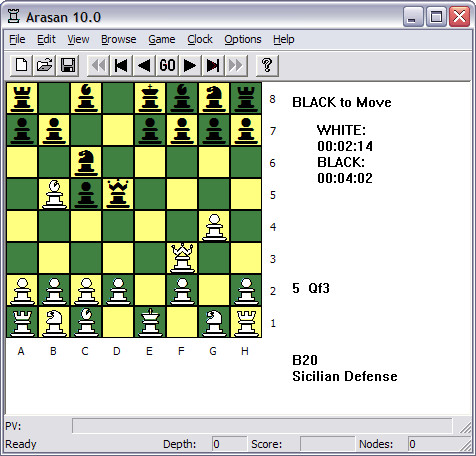Screen dimensions: 476x456
Task: Select the white bishop on b5
Action: pyautogui.click(x=54, y=194)
